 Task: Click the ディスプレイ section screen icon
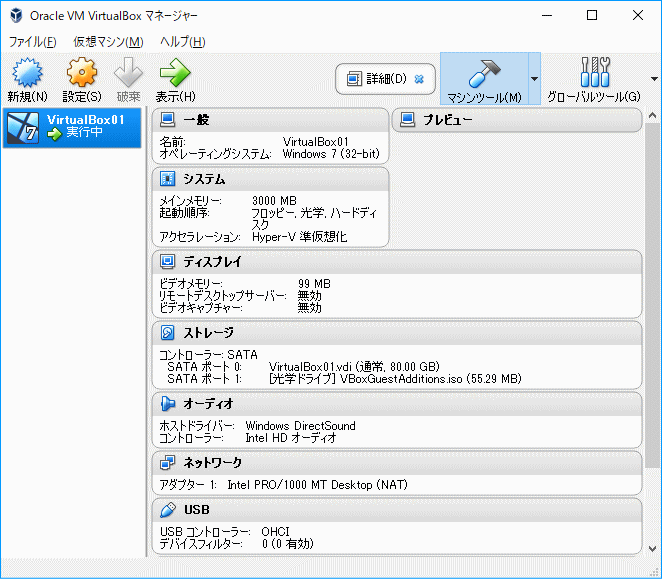[168, 262]
